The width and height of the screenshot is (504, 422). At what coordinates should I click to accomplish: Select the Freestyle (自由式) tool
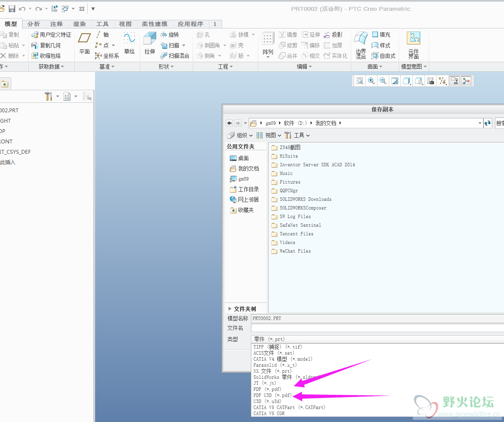click(x=384, y=56)
